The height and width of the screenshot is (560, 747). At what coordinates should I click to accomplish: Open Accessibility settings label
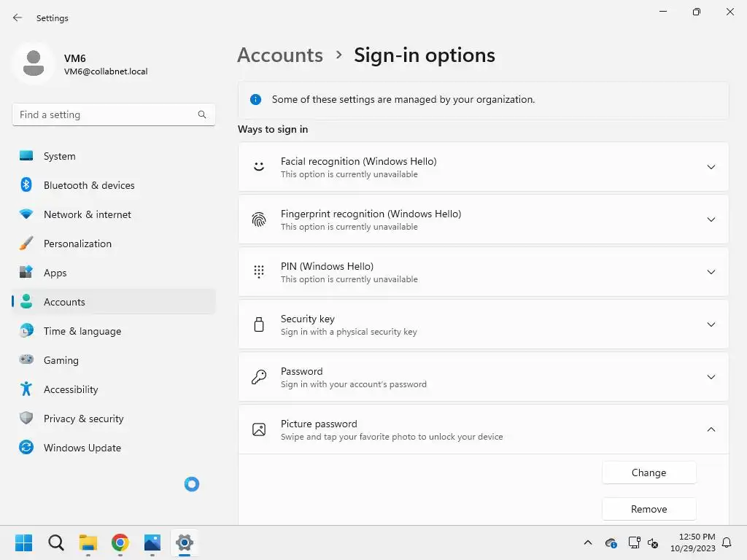[x=71, y=389]
